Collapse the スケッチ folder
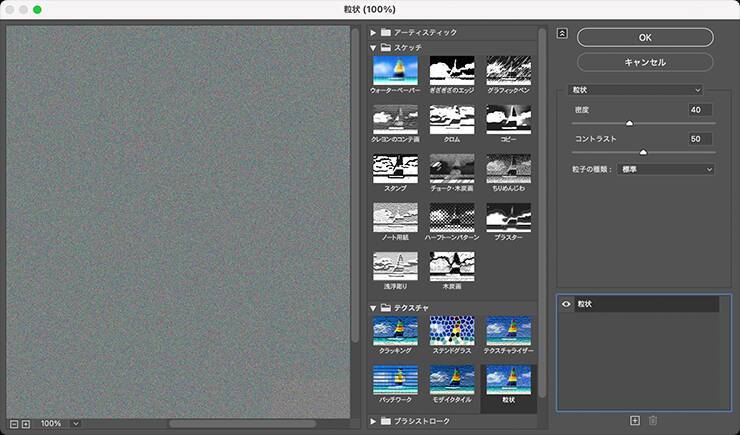 (x=374, y=47)
